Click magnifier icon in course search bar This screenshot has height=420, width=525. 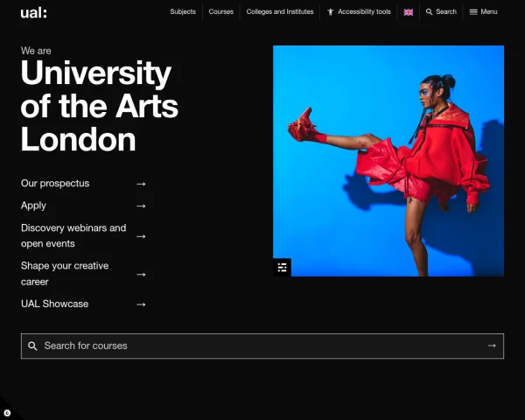(32, 346)
